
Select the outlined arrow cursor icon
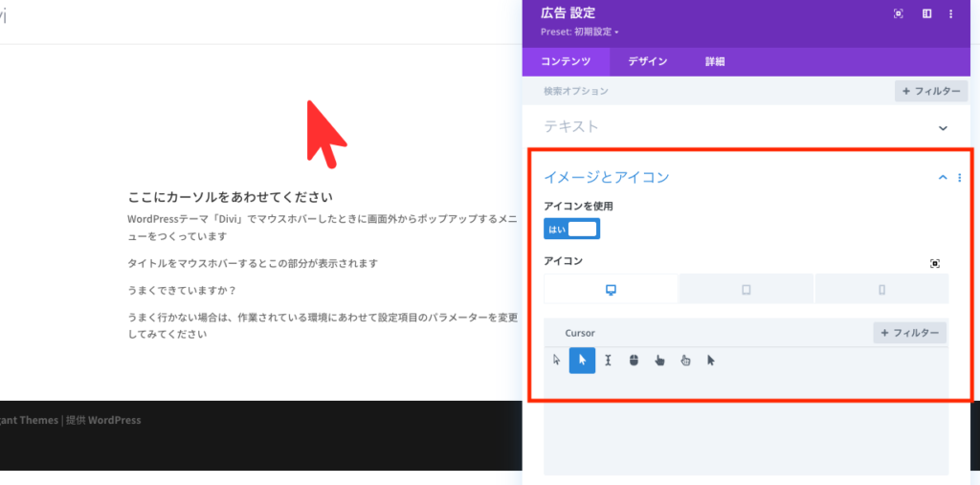[x=557, y=360]
